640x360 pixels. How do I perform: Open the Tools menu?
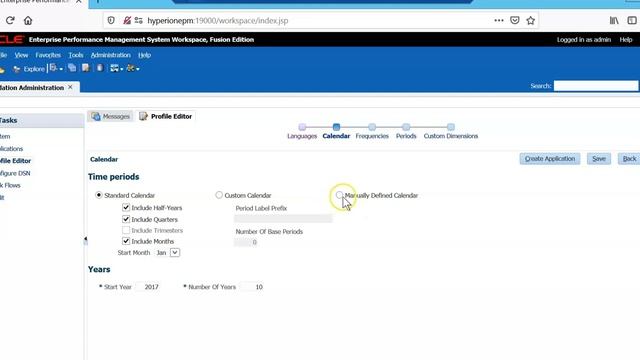[76, 55]
